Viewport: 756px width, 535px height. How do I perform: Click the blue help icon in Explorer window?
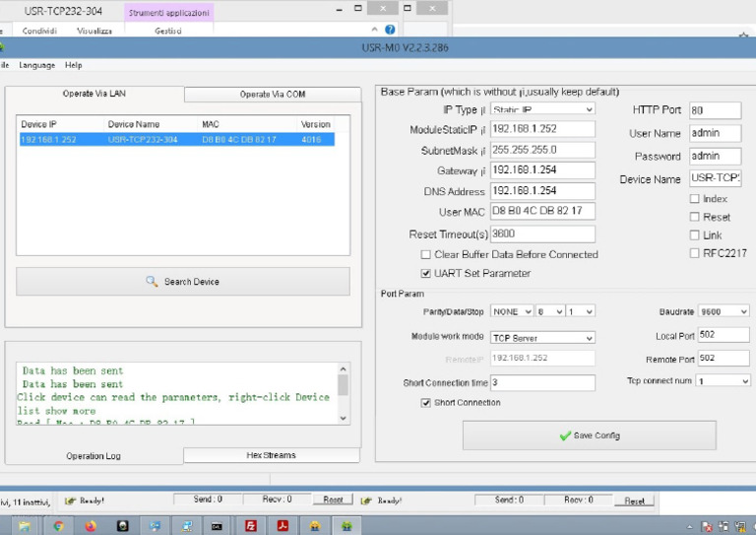[x=390, y=30]
